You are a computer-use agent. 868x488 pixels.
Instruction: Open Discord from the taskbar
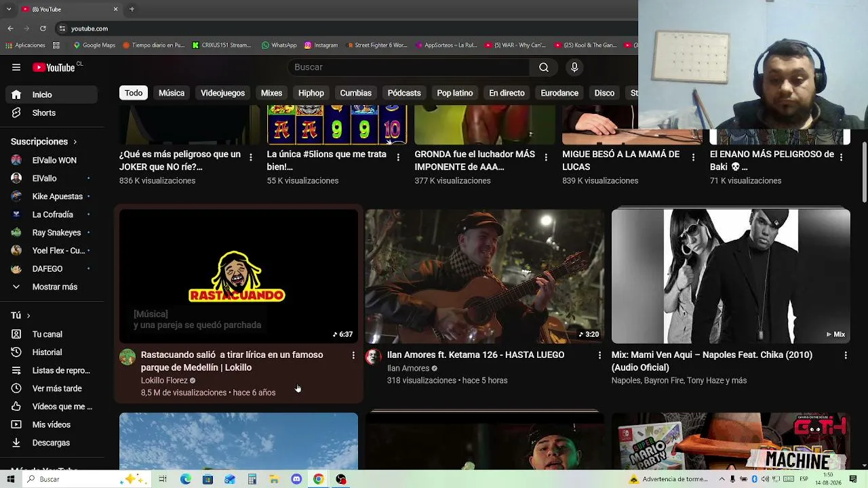(x=296, y=479)
